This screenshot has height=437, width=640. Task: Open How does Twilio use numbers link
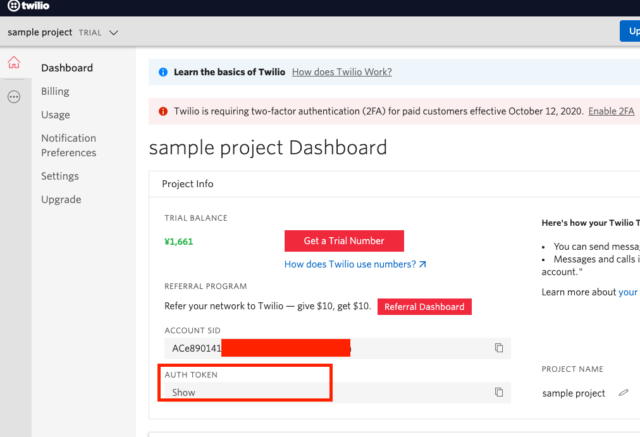tap(355, 264)
